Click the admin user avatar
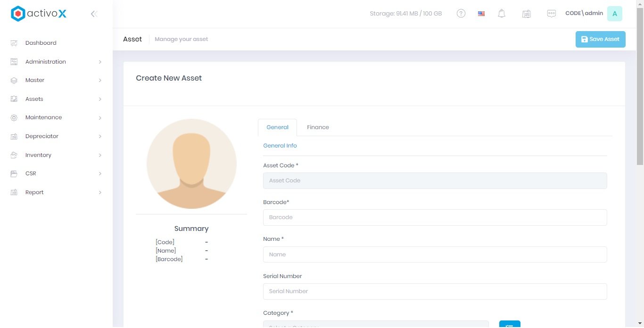 coord(614,14)
